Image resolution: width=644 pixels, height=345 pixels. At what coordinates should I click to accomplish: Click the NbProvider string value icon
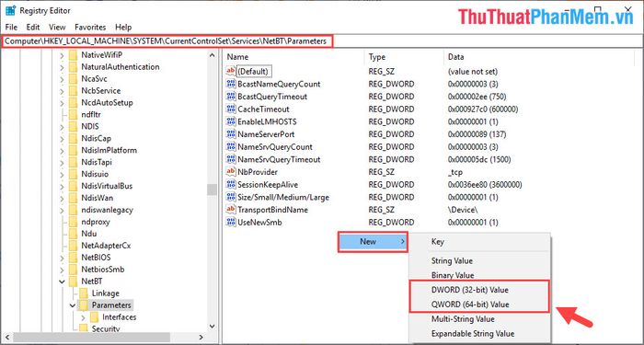[x=231, y=172]
